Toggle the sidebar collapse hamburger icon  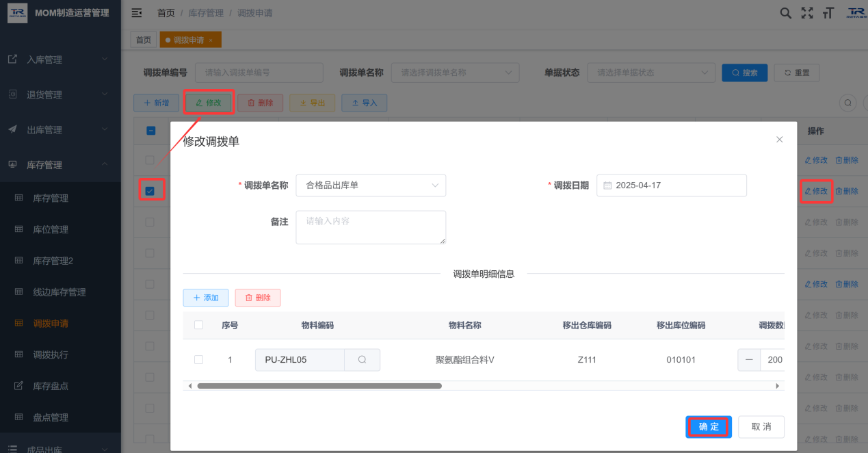point(137,13)
